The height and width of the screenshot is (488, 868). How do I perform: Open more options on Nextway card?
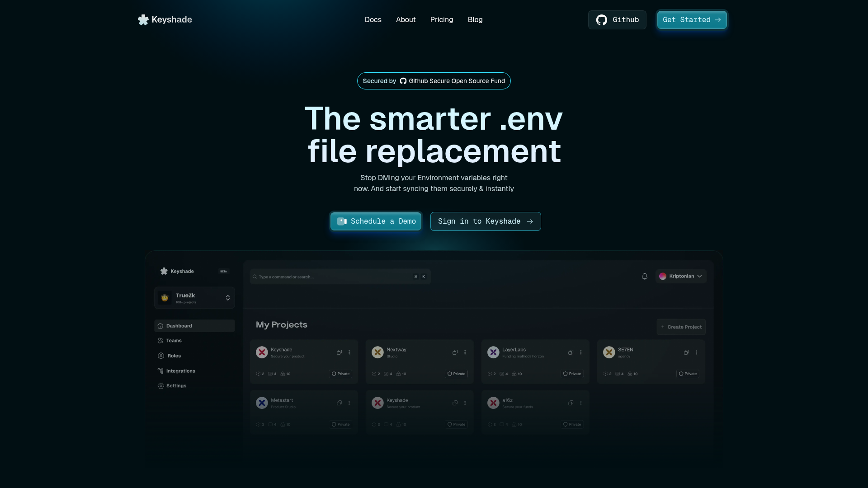click(465, 352)
